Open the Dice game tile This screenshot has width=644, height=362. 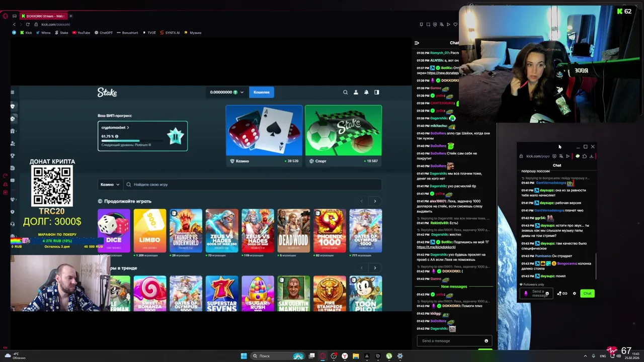114,230
